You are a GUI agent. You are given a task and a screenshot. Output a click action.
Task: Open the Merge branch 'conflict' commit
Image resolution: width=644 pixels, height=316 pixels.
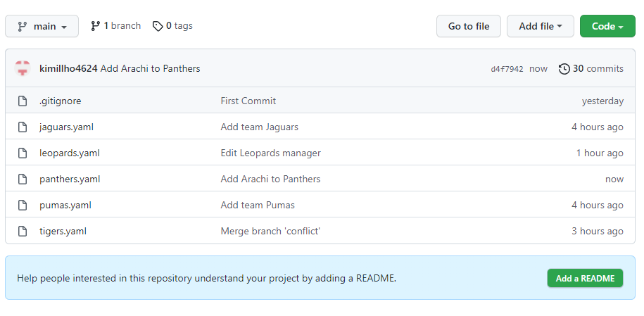[x=270, y=231]
